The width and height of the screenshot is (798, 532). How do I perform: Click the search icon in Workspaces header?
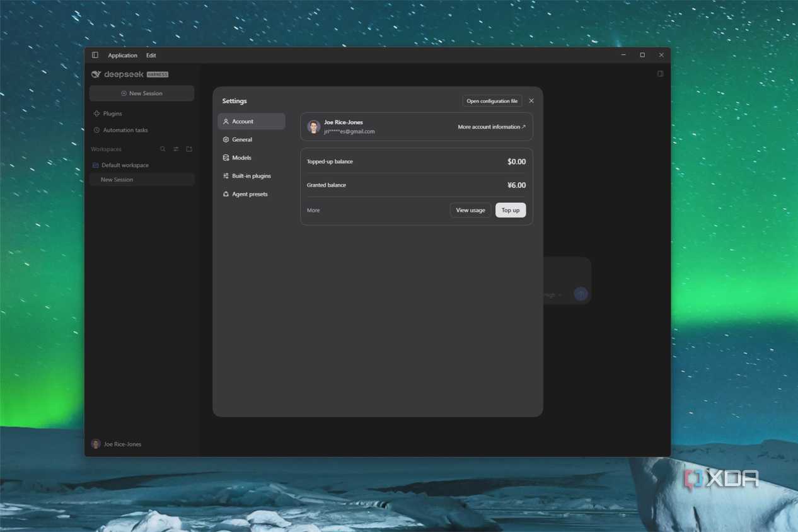[163, 149]
